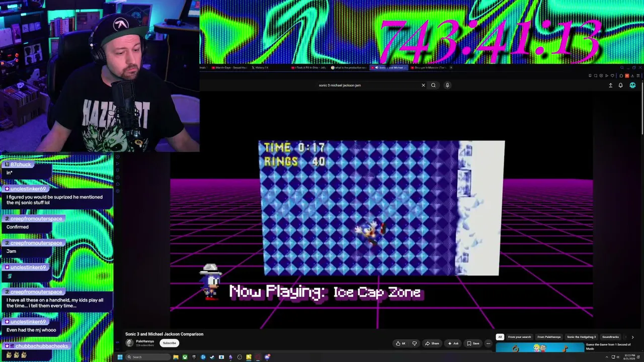Viewport: 644px width, 362px height.
Task: Open a new browser tab with plus
Action: pos(451,67)
